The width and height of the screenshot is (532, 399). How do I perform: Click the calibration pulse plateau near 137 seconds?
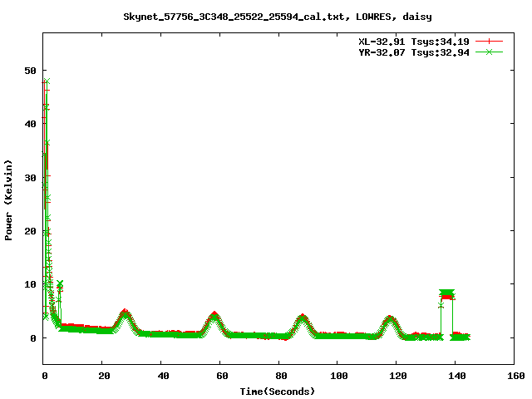pyautogui.click(x=447, y=294)
